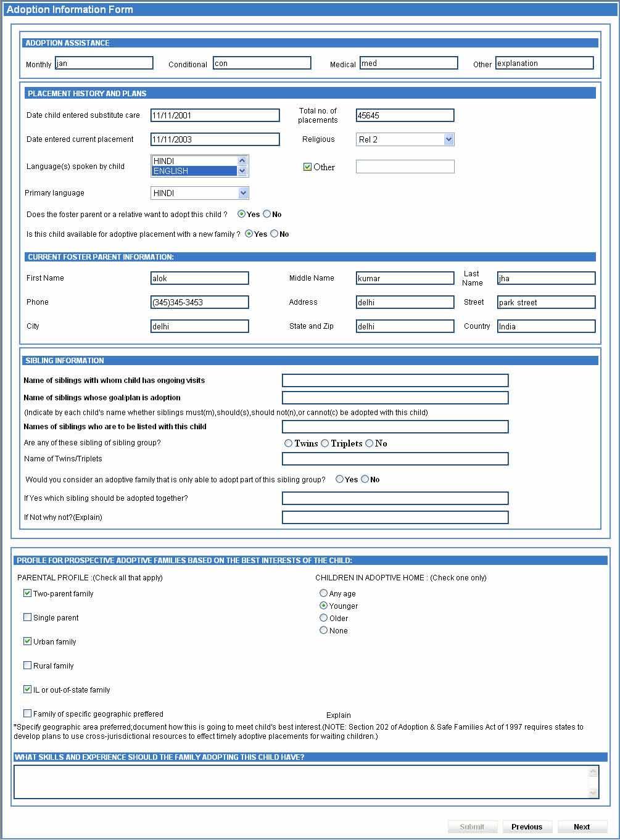Click languages list scroll up arrow
The width and height of the screenshot is (620, 840).
pos(242,161)
